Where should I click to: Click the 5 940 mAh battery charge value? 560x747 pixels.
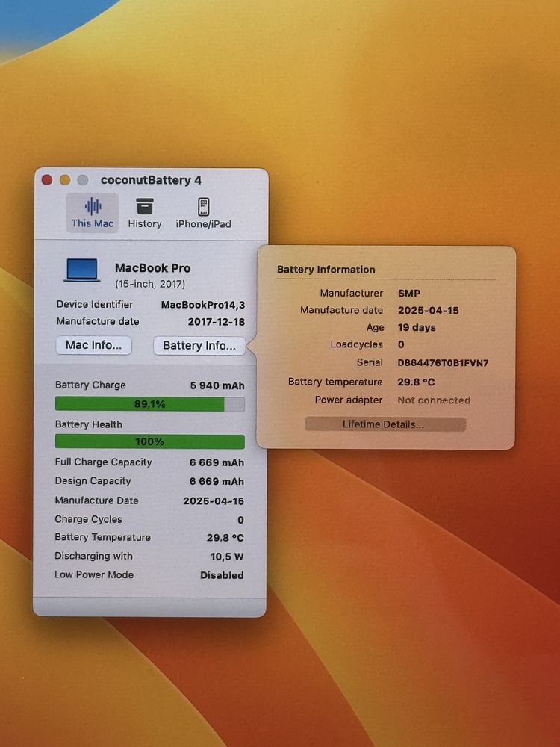tap(217, 385)
